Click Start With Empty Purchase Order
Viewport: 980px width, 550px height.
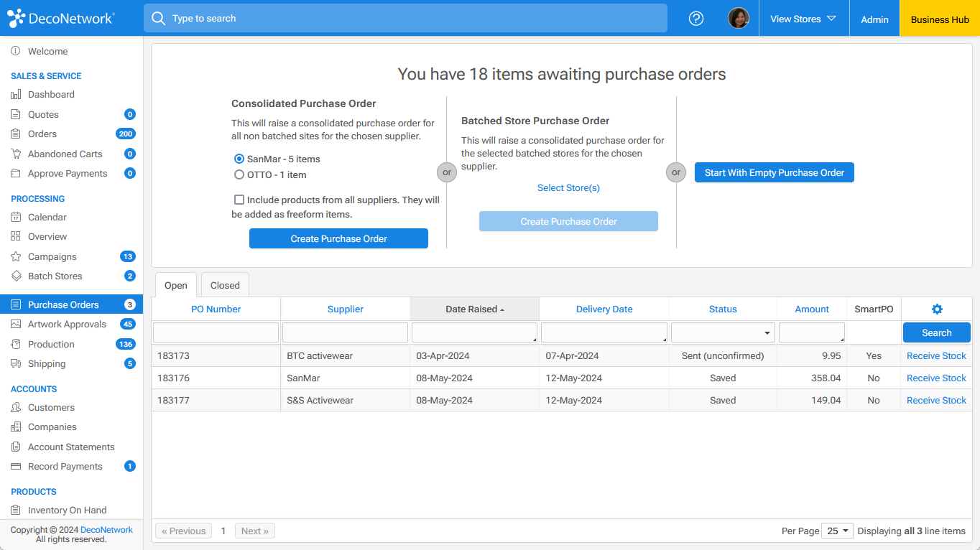774,172
